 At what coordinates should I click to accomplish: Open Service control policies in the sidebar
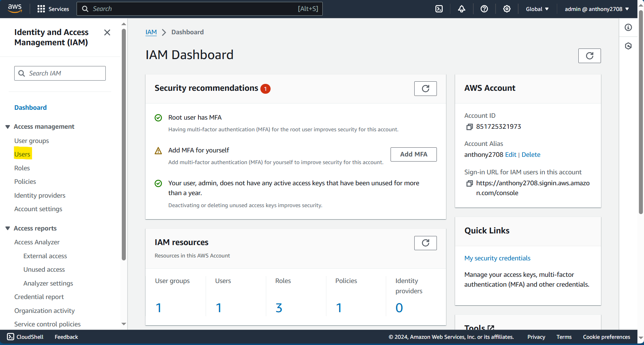(x=47, y=324)
